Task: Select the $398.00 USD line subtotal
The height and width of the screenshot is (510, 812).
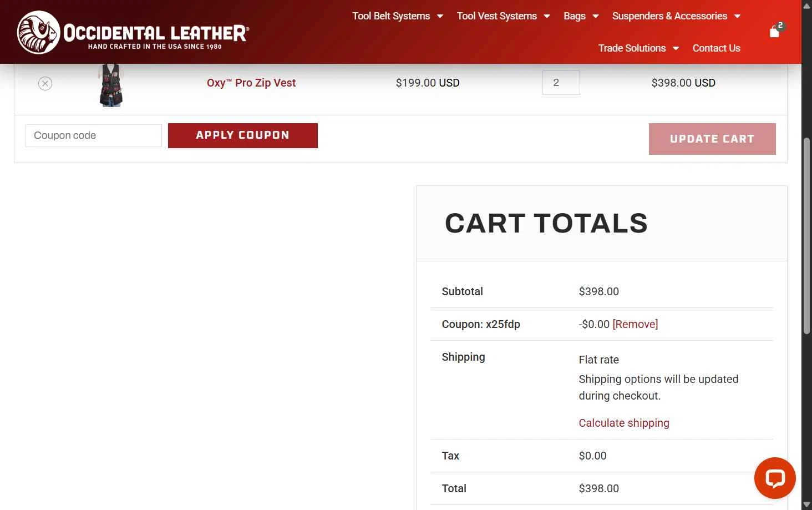Action: pos(683,83)
